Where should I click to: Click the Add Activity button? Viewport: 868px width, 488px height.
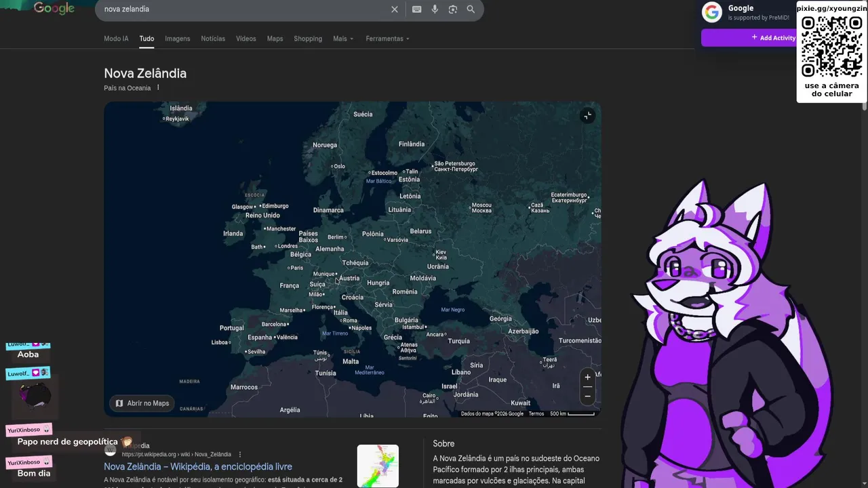(x=772, y=38)
